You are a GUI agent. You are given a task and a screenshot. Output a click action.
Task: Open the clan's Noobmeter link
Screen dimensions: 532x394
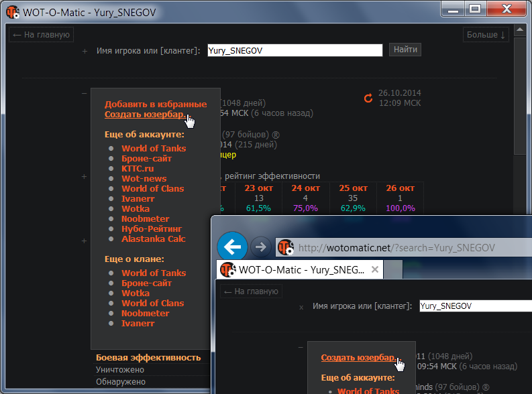(x=145, y=314)
